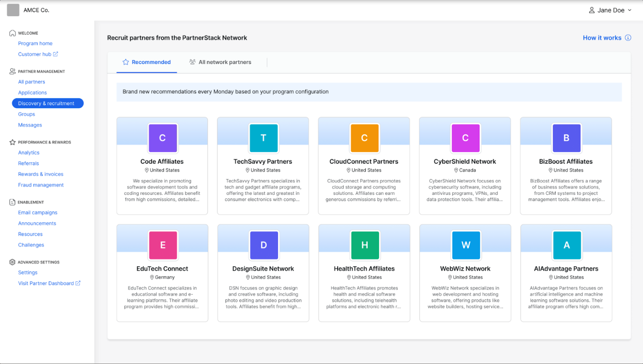Click the CloudConnect Partners logo icon

364,138
